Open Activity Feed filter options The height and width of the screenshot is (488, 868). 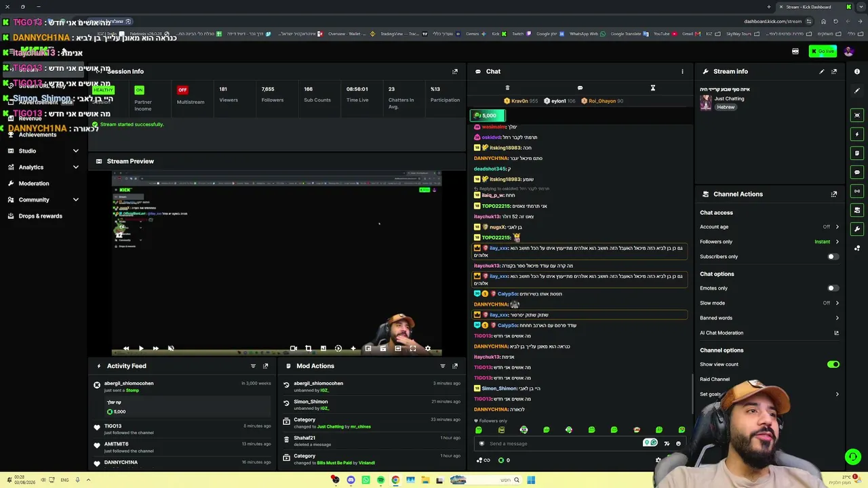point(253,366)
